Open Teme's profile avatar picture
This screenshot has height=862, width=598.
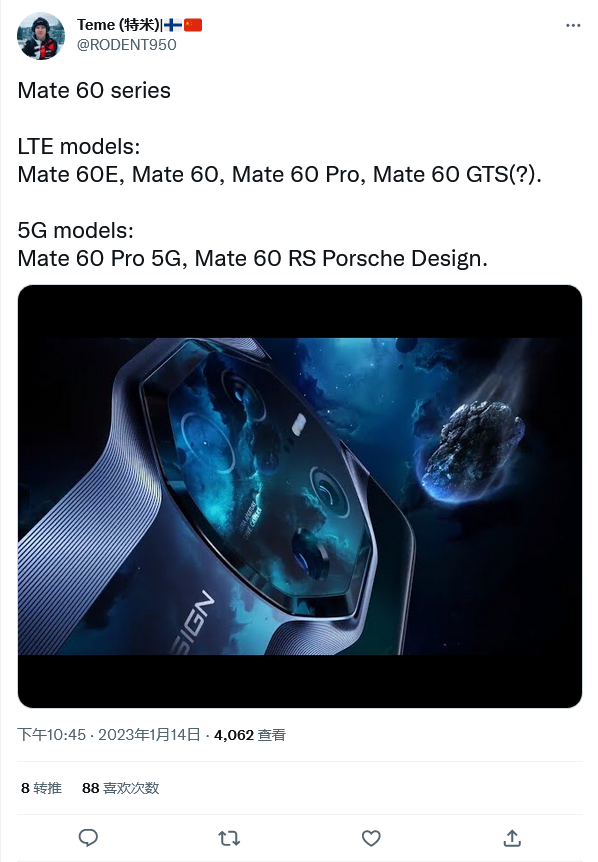pyautogui.click(x=41, y=36)
